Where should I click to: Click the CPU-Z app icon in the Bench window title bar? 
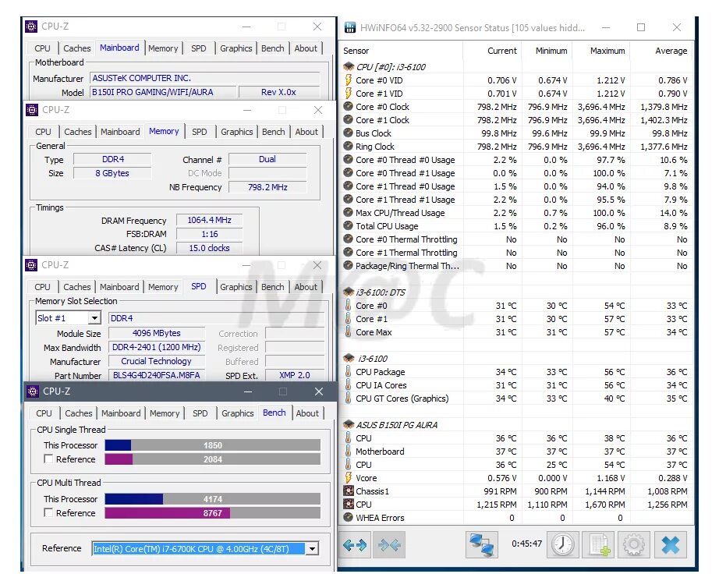[33, 391]
